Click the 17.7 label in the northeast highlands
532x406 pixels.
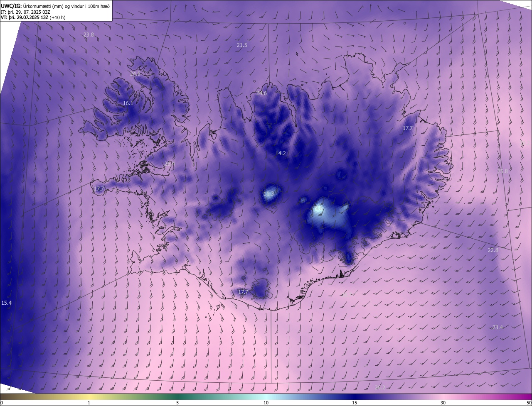tap(407, 128)
